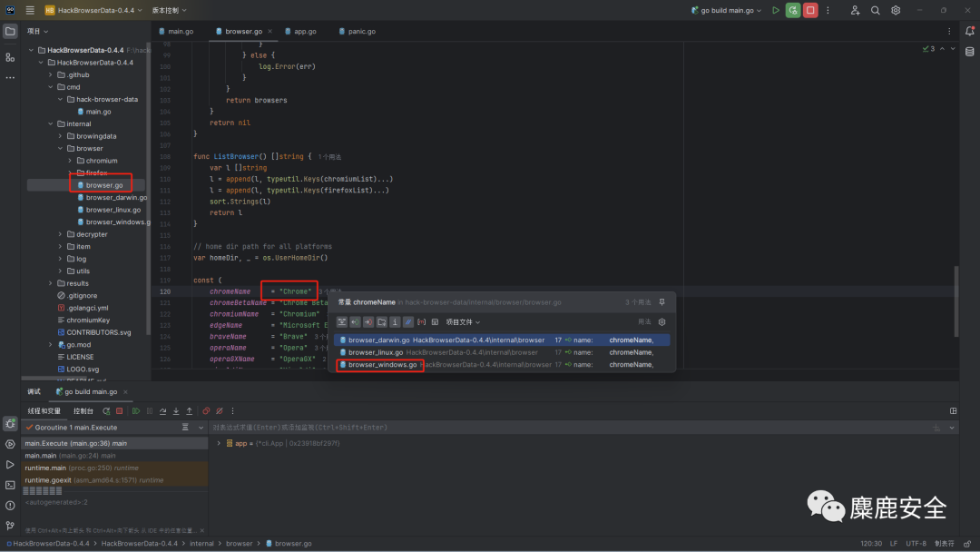
Task: Switch to the 控制台 console tab
Action: click(x=83, y=410)
